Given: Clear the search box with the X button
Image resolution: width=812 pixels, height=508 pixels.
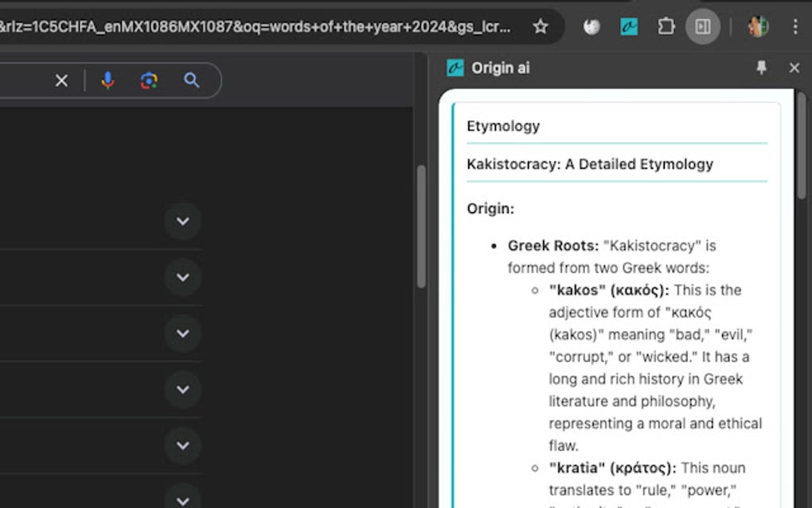Looking at the screenshot, I should coord(62,80).
